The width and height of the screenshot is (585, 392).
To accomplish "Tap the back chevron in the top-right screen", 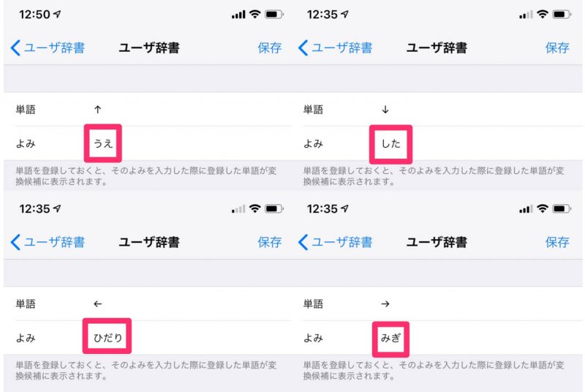I will [x=303, y=48].
